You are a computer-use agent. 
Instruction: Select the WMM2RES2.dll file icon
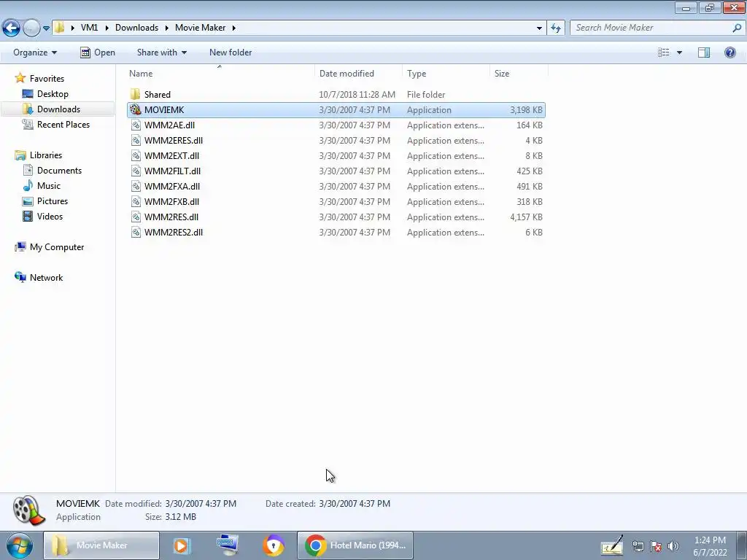point(136,233)
